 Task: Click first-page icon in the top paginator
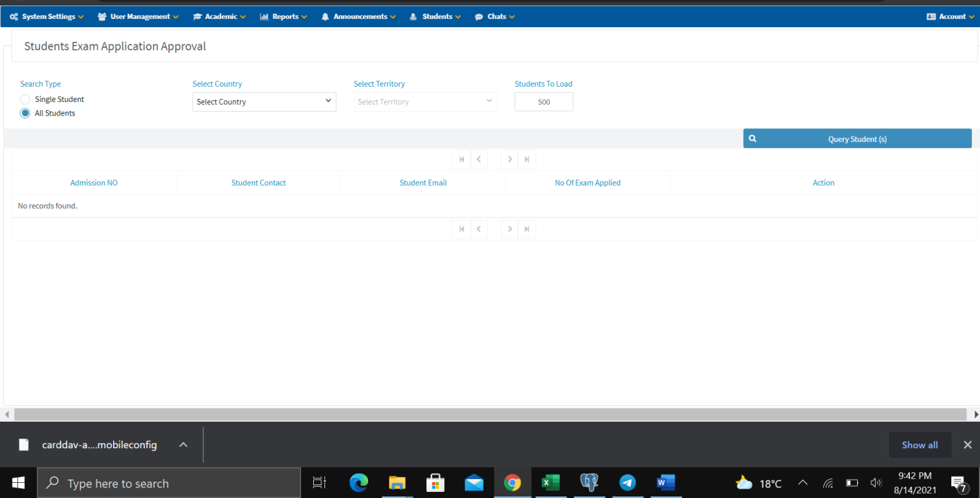pos(462,159)
